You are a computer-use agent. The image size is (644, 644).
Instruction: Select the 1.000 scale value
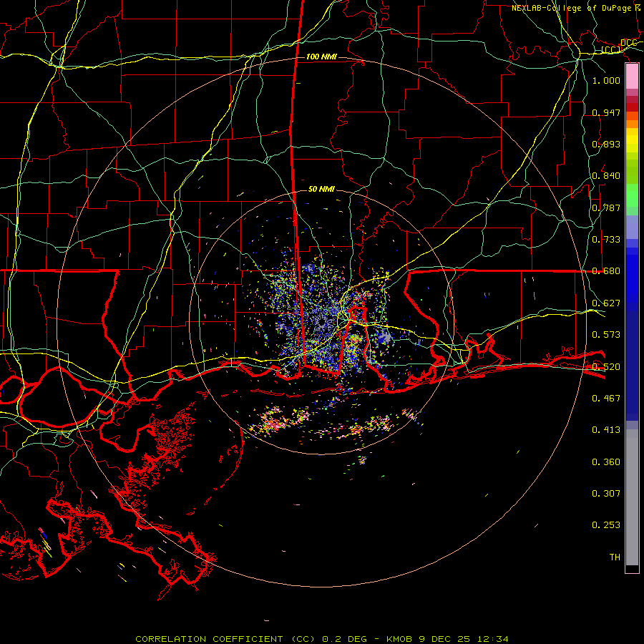coord(606,80)
